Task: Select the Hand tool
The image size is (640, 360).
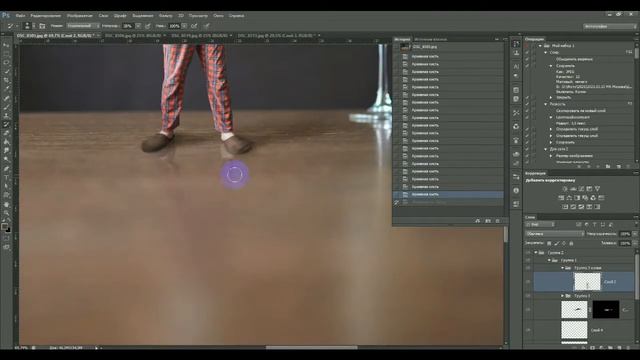Action: [6, 204]
